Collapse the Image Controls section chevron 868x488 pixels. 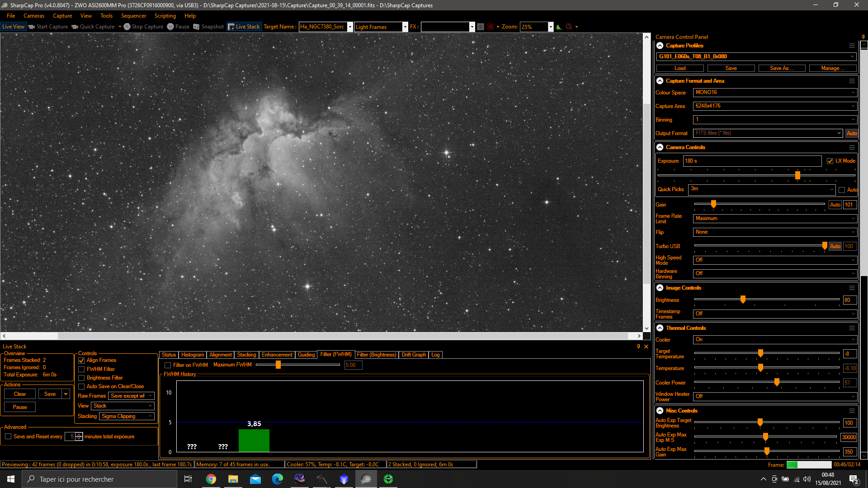point(660,288)
